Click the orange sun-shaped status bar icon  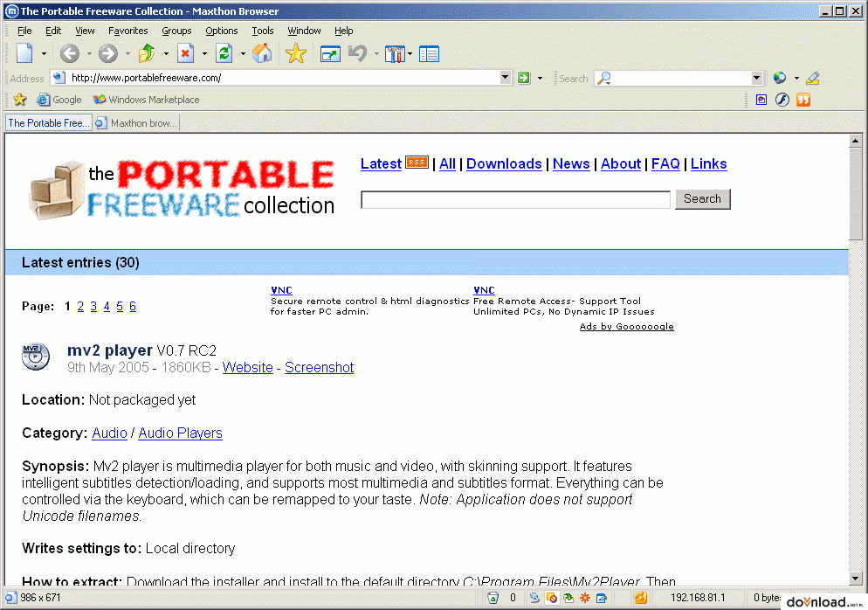click(584, 598)
